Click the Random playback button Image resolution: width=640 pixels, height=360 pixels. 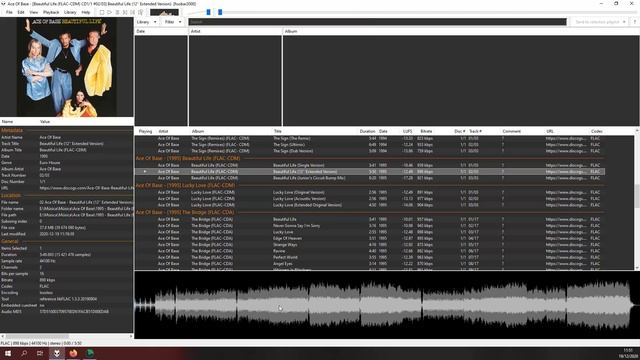click(141, 12)
